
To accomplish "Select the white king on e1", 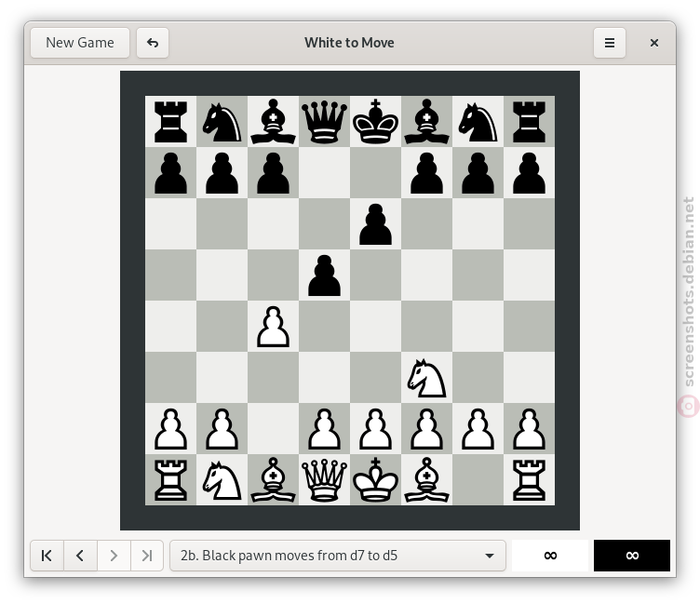I will [x=375, y=480].
